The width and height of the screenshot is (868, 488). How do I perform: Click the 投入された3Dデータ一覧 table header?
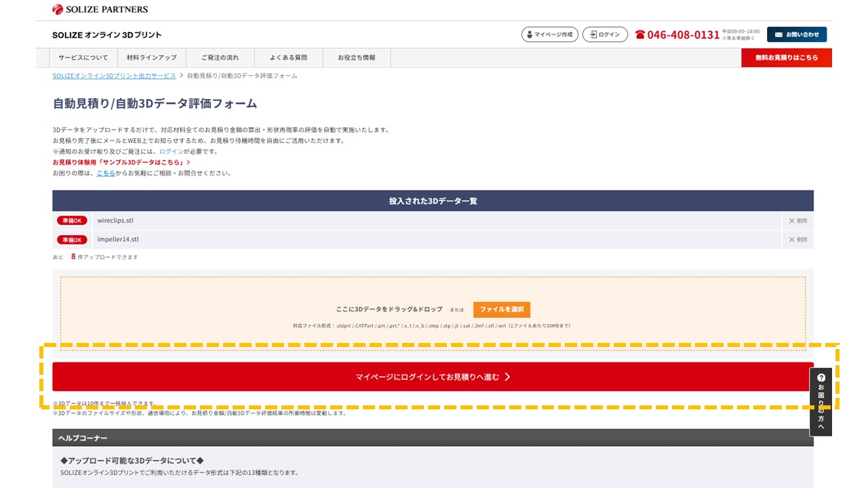pyautogui.click(x=433, y=201)
